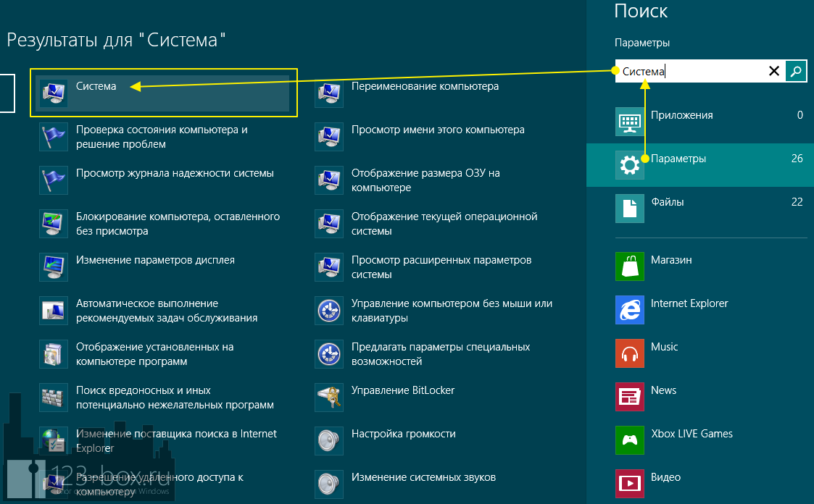Click the News app icon
The image size is (814, 504).
pos(630,397)
